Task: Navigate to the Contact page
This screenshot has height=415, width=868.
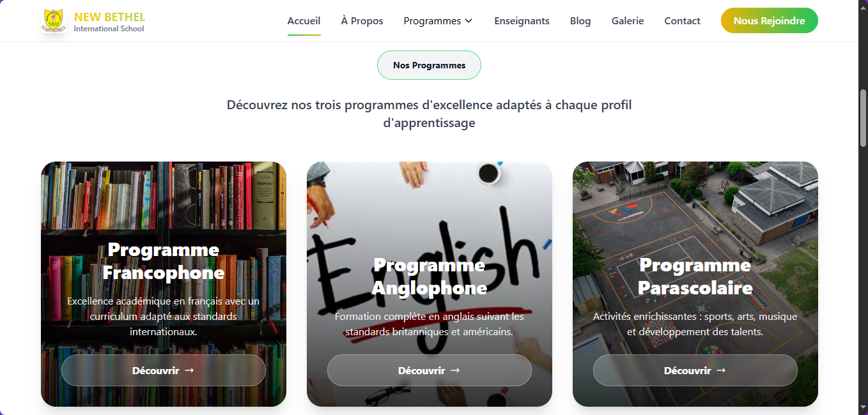Action: [x=683, y=21]
